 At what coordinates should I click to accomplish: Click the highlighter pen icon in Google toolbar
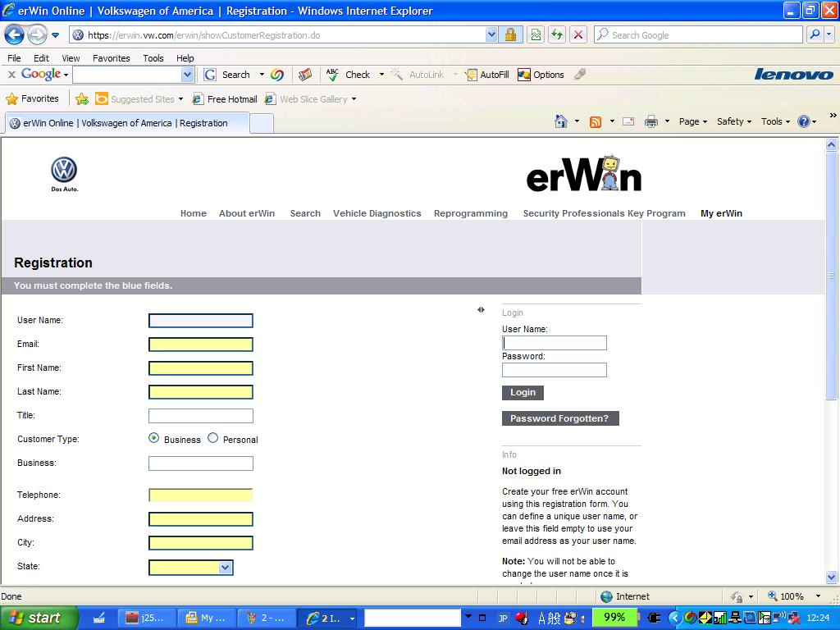579,75
